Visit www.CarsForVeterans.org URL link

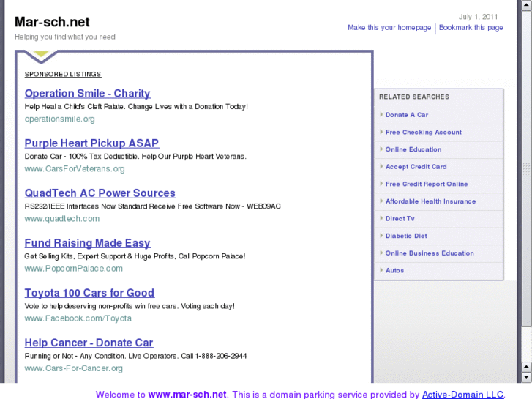[x=75, y=169]
